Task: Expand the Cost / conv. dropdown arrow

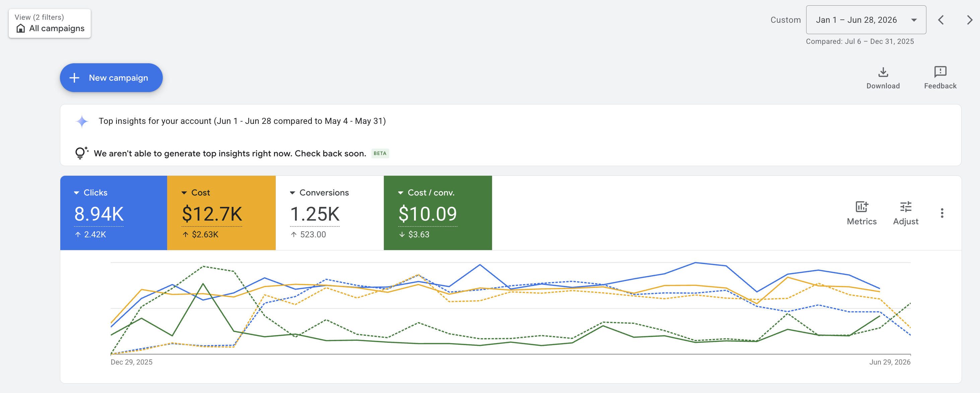Action: click(401, 193)
